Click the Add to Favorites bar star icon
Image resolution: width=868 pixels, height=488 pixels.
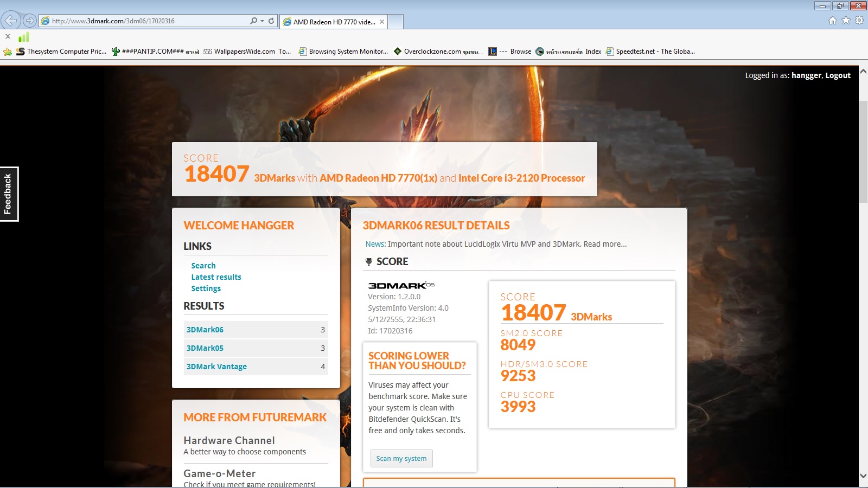point(8,52)
